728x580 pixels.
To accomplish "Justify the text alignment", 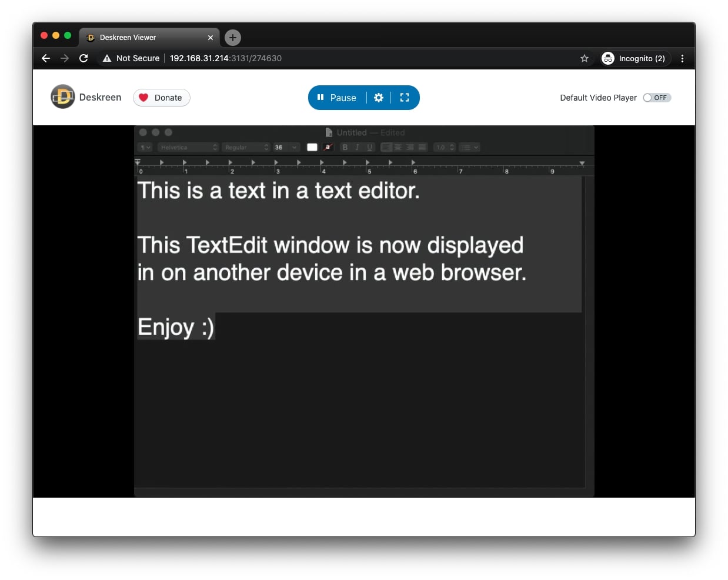I will click(422, 147).
